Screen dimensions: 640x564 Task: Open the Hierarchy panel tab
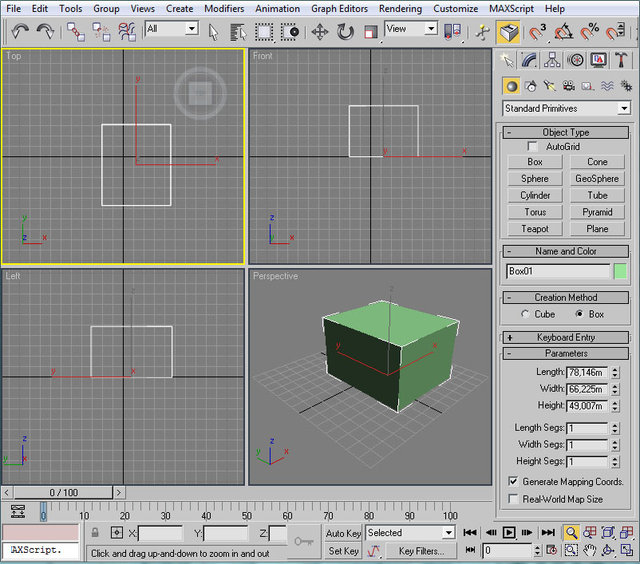tap(554, 61)
